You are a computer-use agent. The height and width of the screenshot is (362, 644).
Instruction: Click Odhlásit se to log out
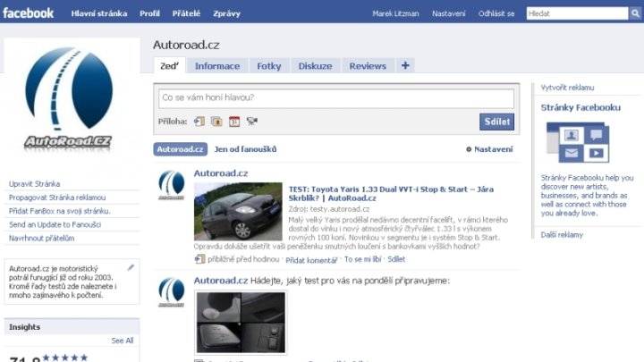pos(496,13)
